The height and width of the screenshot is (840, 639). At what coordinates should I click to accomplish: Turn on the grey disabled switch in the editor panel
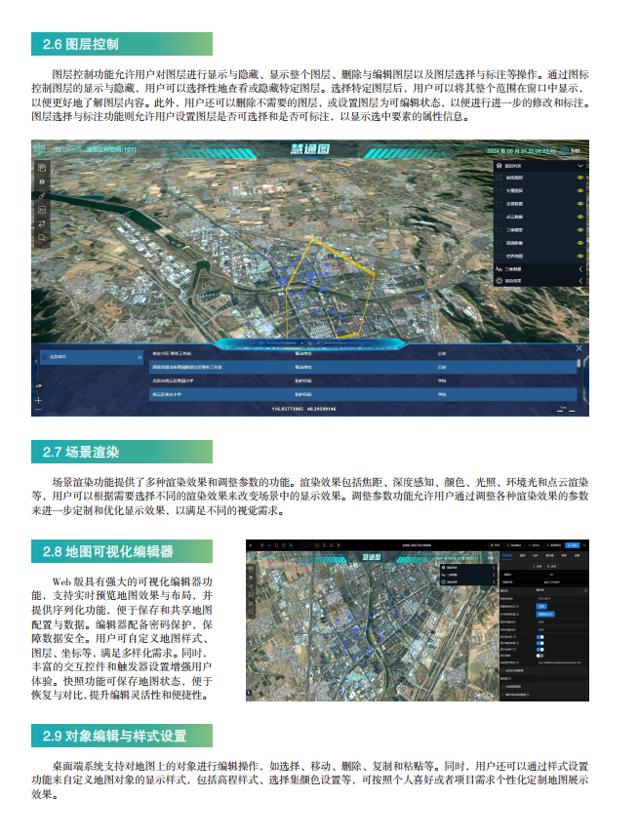pyautogui.click(x=539, y=656)
